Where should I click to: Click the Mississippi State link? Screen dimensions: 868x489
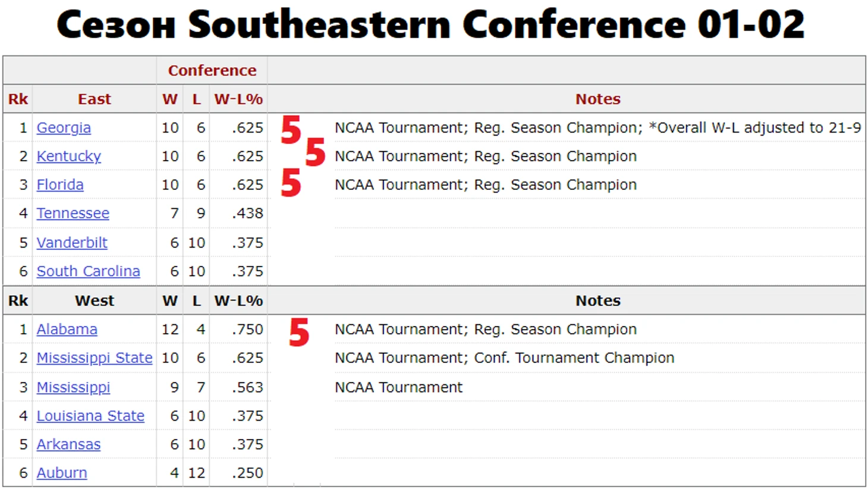click(x=95, y=358)
